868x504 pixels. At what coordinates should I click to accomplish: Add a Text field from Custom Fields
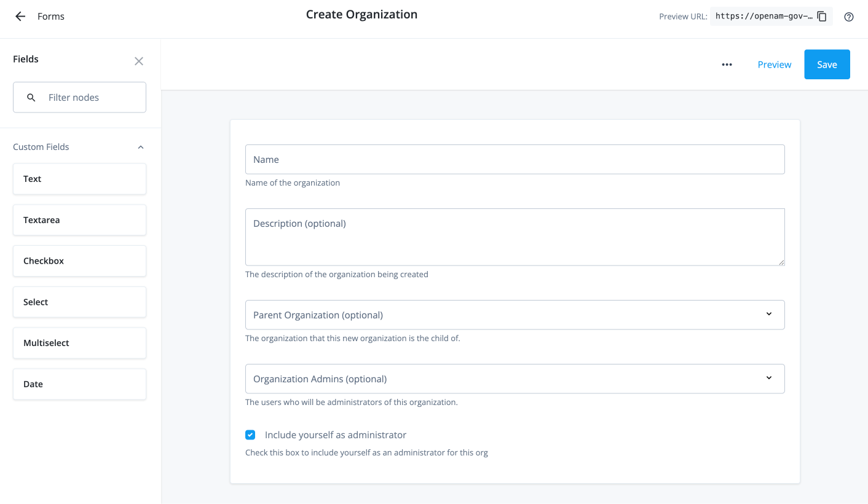(79, 179)
